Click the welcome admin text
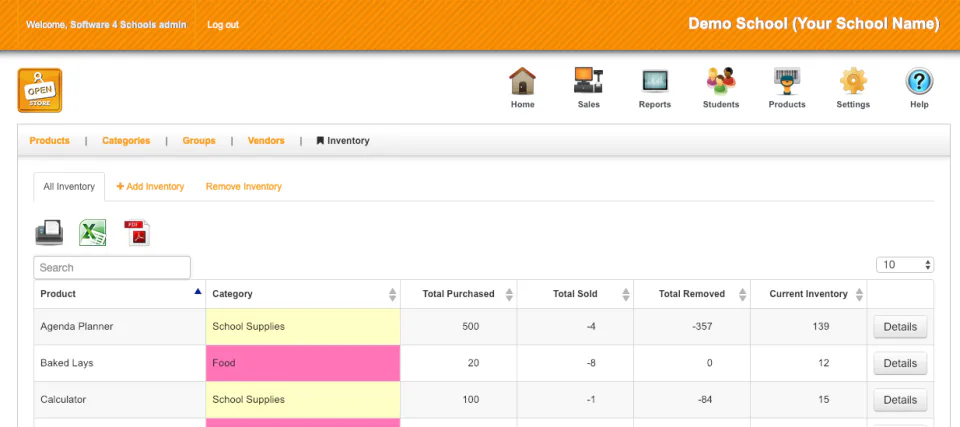This screenshot has height=427, width=960. (x=106, y=25)
